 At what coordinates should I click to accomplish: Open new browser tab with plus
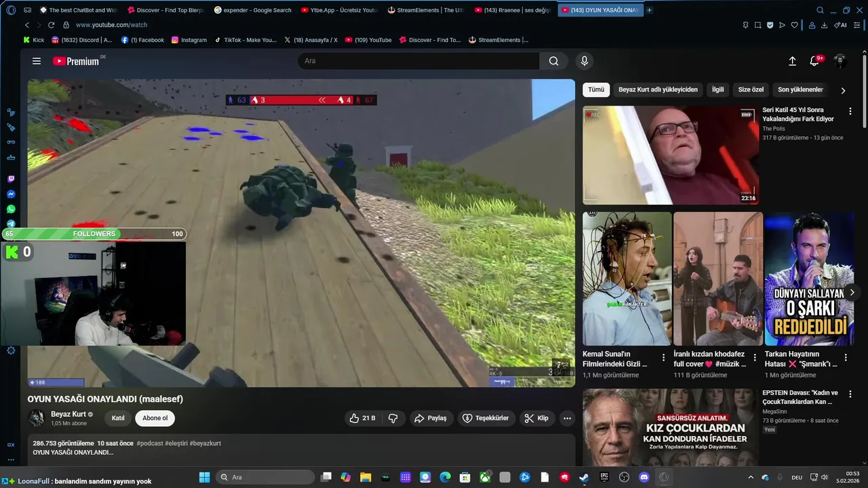click(650, 10)
